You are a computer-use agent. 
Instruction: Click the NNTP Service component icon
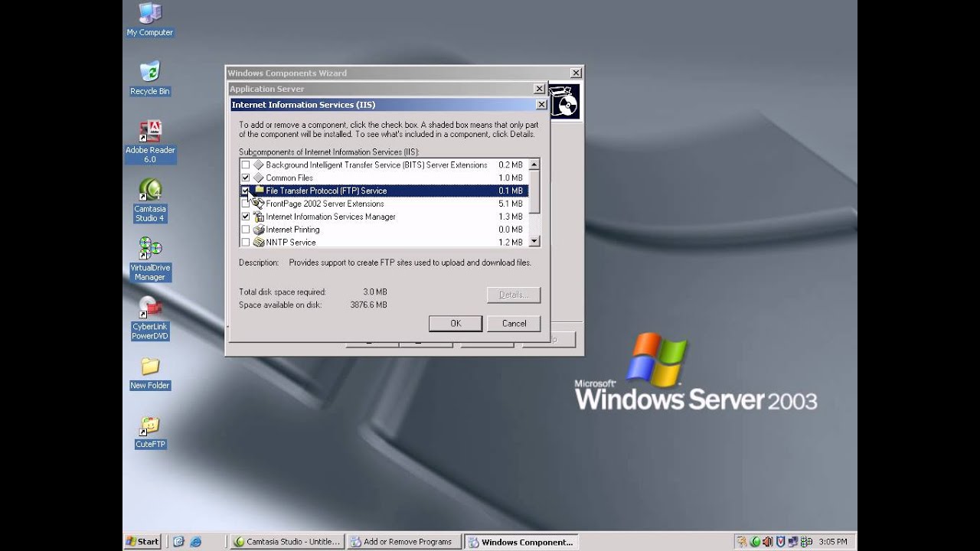pyautogui.click(x=259, y=242)
